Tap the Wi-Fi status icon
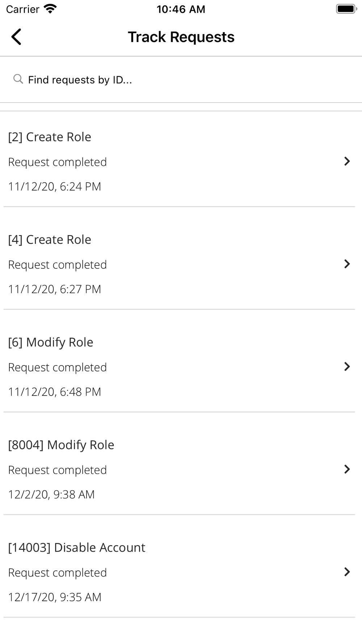Screen dimensions: 362x644 (x=50, y=9)
